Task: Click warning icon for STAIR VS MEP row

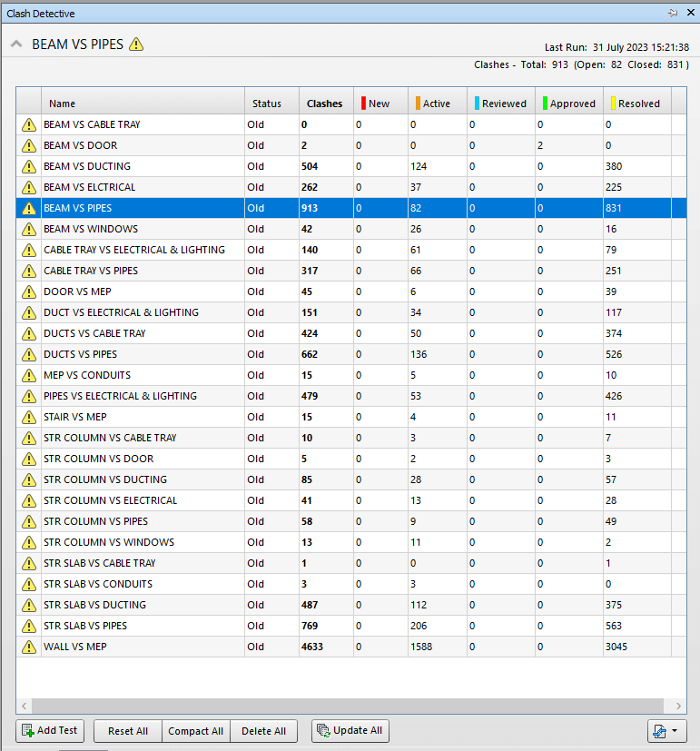Action: (x=29, y=417)
